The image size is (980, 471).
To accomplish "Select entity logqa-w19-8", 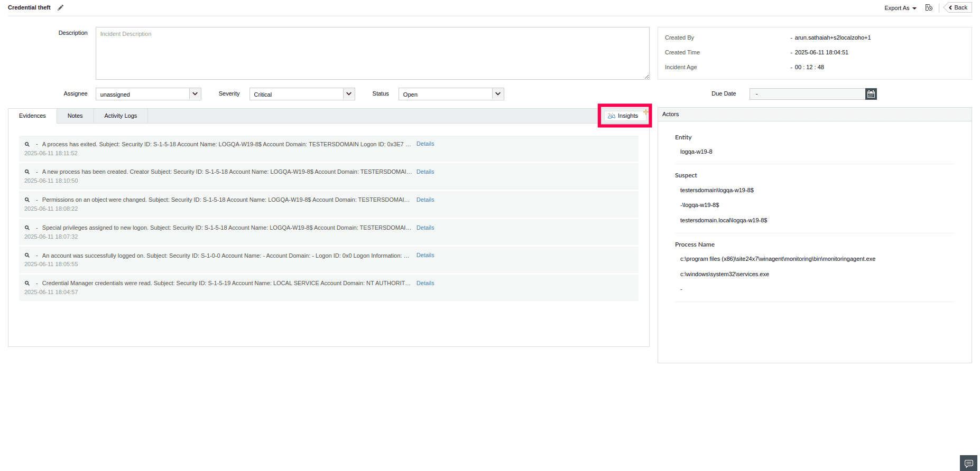I will (696, 152).
